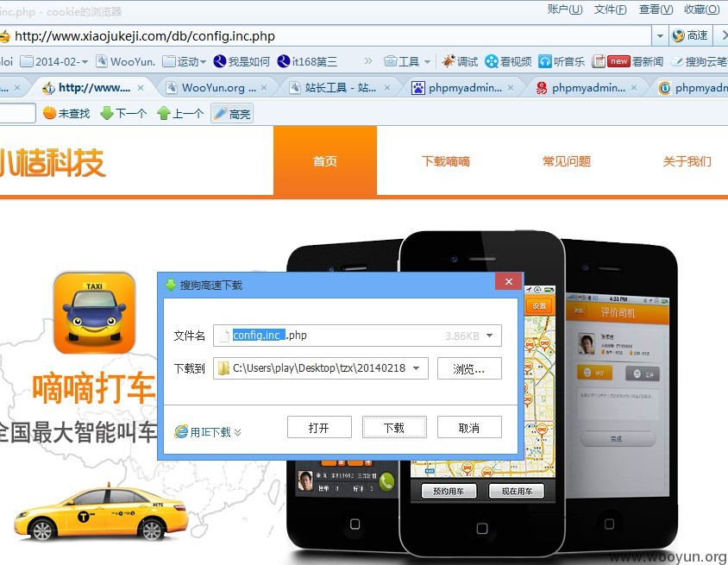Open the 2014-02- bookmark folder
This screenshot has height=565, width=728.
tap(54, 61)
